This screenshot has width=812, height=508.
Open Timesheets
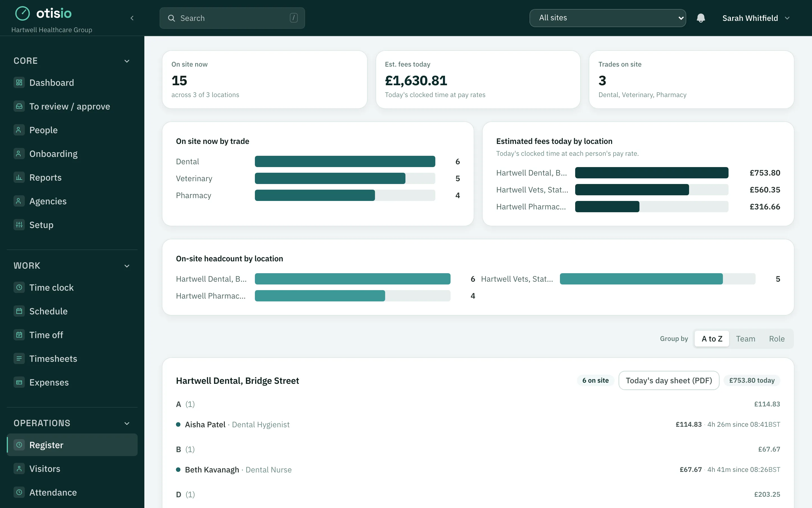pos(72,358)
